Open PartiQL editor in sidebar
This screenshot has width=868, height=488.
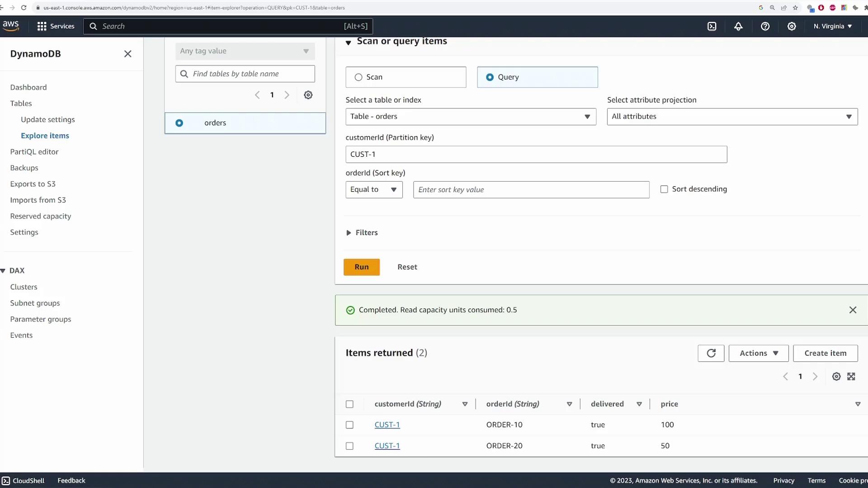pyautogui.click(x=34, y=152)
